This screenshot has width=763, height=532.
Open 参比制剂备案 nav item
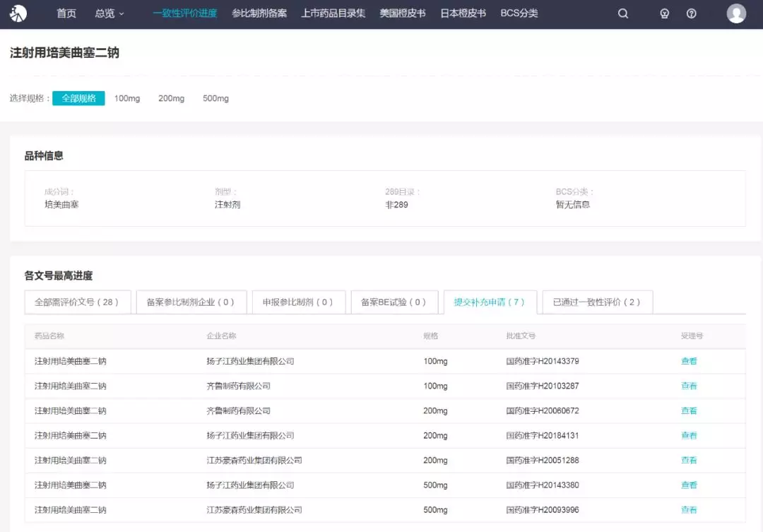pyautogui.click(x=259, y=13)
